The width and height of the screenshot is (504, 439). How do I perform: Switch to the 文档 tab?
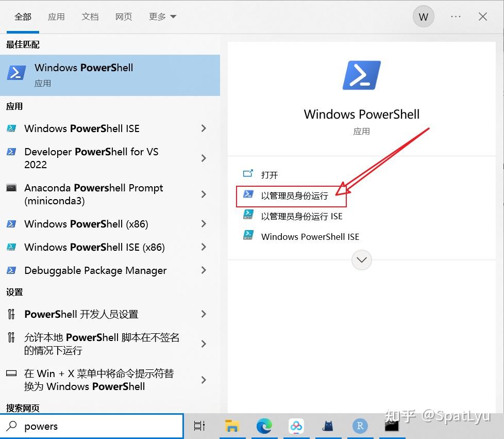click(x=90, y=17)
